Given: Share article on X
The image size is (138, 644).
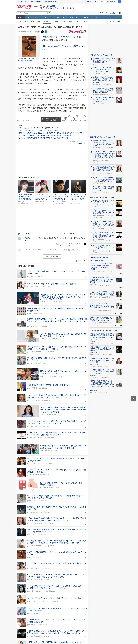Looking at the screenshot, I should coord(42,32).
